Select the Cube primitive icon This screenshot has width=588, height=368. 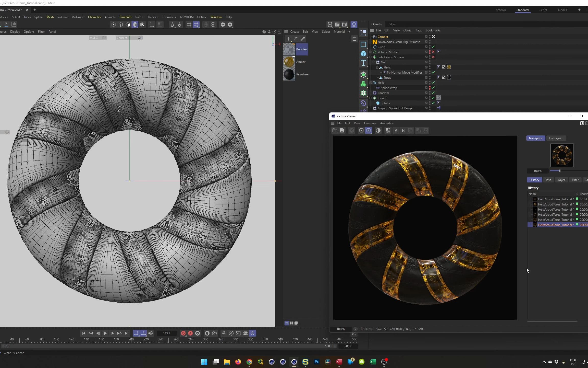(x=363, y=53)
